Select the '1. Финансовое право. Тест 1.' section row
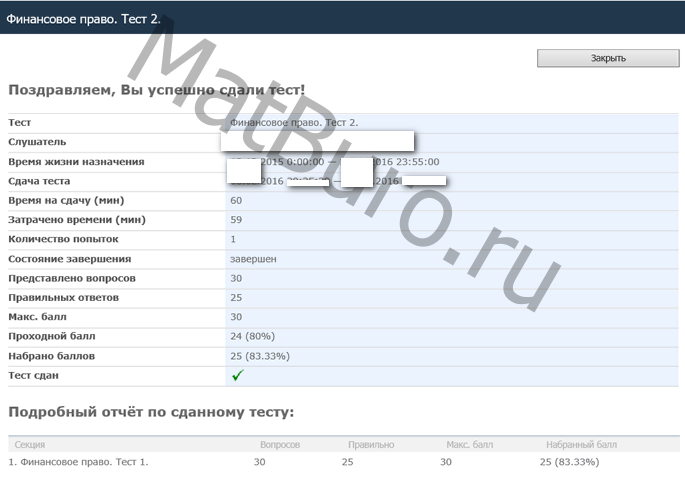685x479 pixels. coord(78,462)
